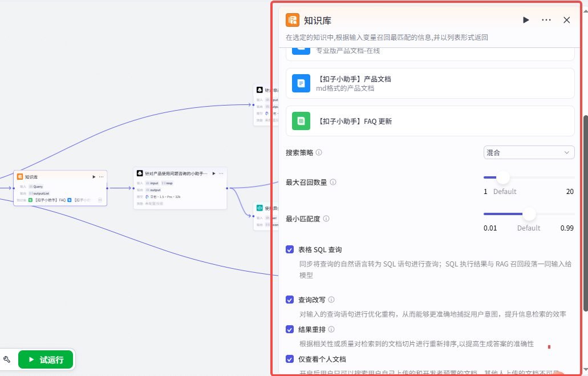Click the outputList tag in 知识库 node
The width and height of the screenshot is (588, 376).
[39, 193]
